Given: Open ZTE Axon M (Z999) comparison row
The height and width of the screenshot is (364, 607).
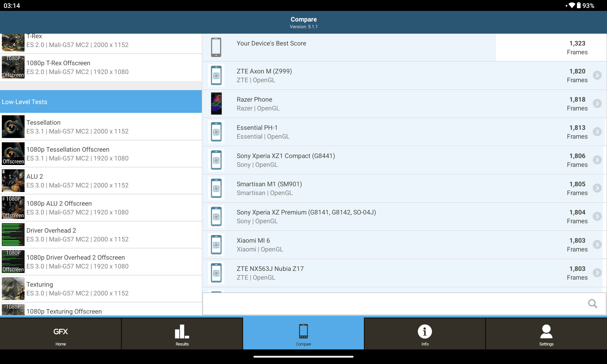Looking at the screenshot, I should click(x=404, y=76).
